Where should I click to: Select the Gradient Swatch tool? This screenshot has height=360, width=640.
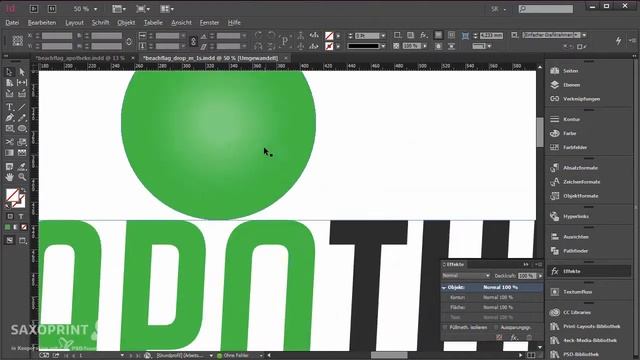(x=9, y=153)
